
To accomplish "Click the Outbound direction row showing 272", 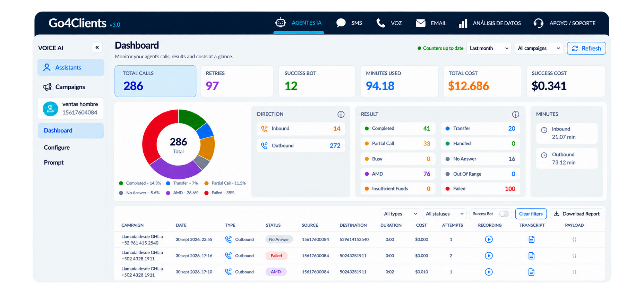I will tap(301, 145).
